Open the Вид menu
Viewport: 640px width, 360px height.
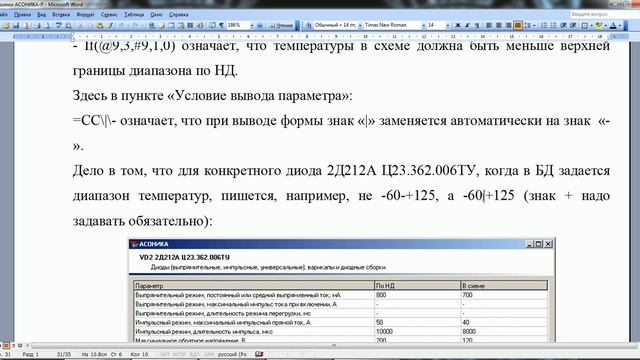click(x=42, y=14)
